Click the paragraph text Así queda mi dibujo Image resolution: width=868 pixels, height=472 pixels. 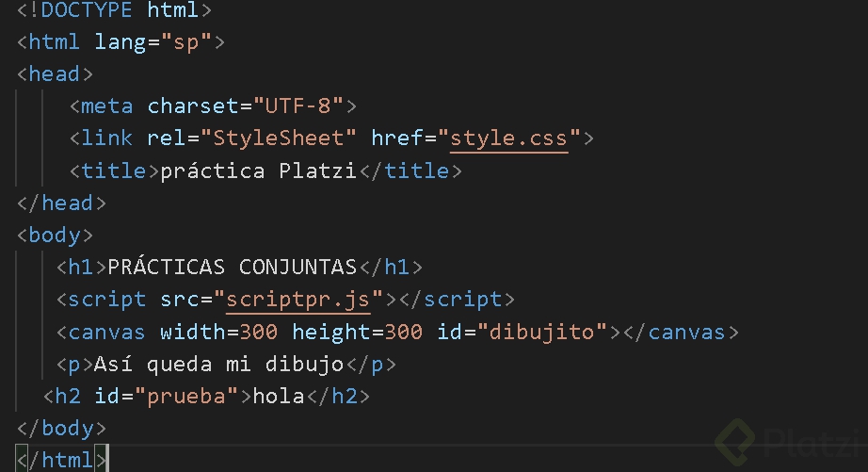[218, 365]
